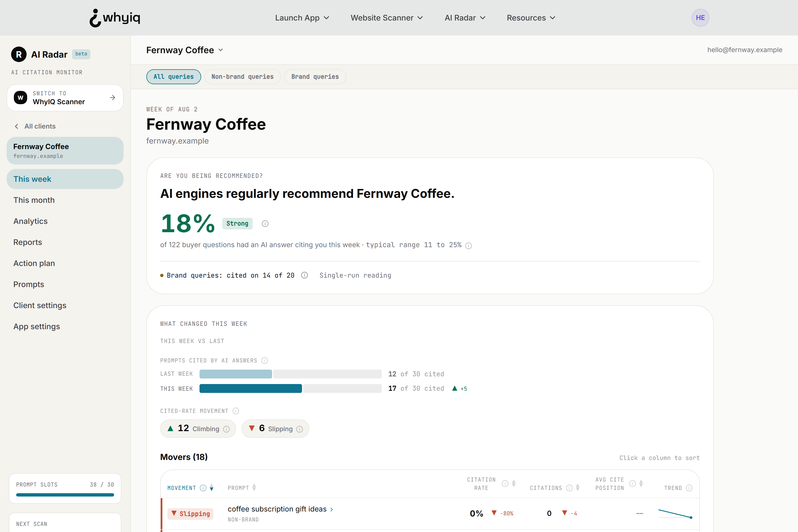
Task: Click the Trend column info icon
Action: 689,488
